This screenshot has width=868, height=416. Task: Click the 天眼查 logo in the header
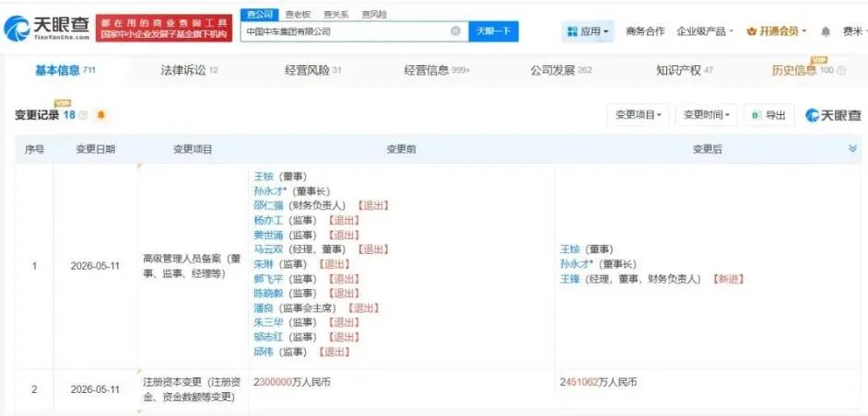(46, 29)
